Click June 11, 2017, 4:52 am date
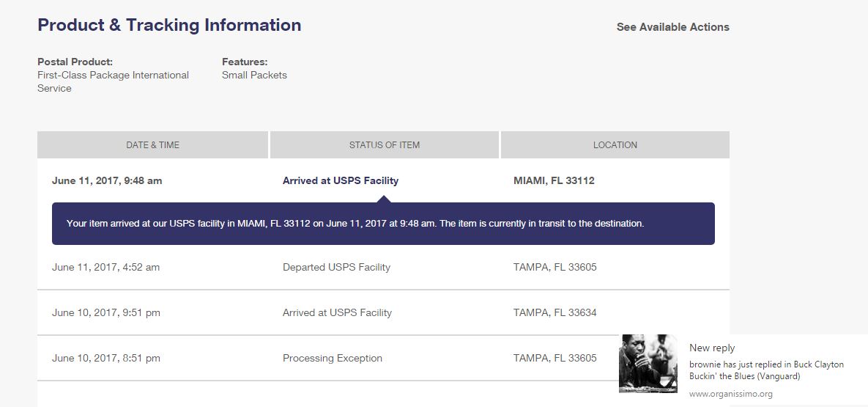This screenshot has width=868, height=407. point(105,267)
